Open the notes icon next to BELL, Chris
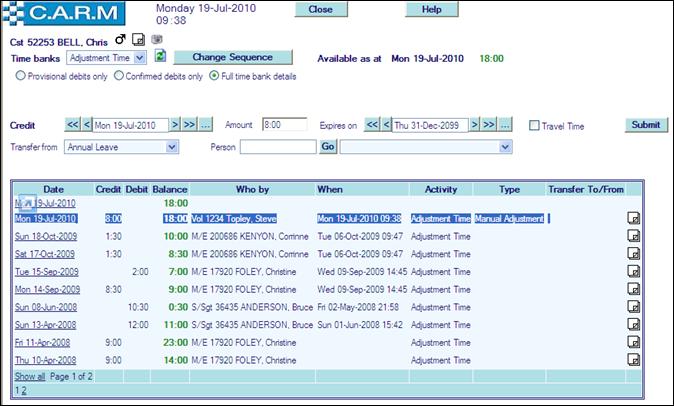 click(x=138, y=40)
